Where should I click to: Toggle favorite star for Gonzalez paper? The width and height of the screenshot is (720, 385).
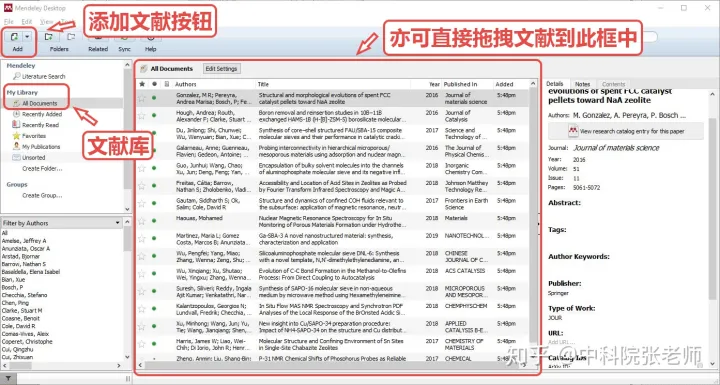click(142, 98)
